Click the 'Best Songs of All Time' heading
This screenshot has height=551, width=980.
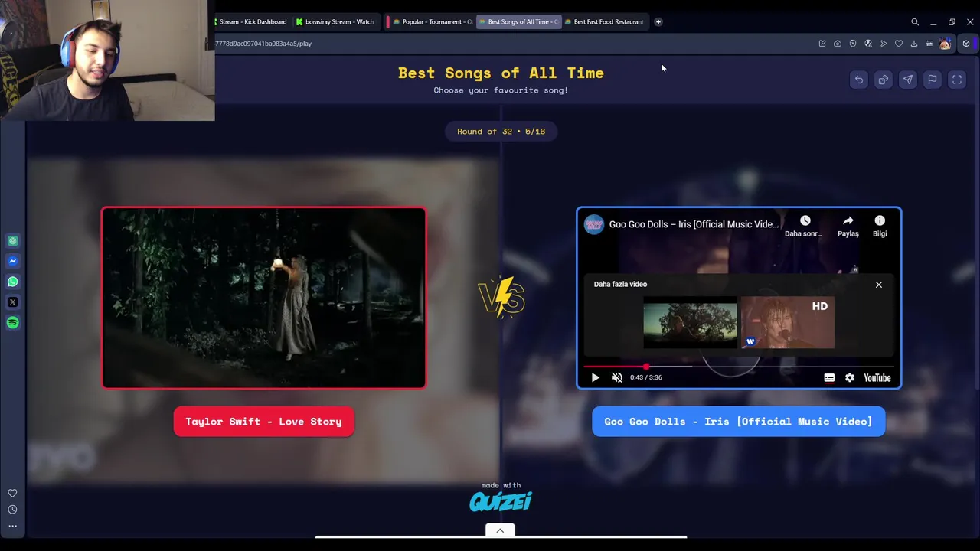tap(501, 73)
